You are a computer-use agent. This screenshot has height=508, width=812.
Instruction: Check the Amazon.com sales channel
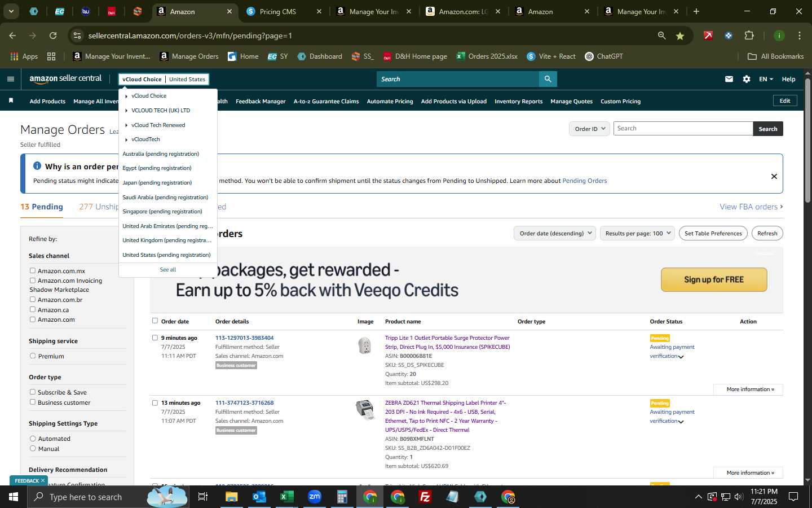pos(33,319)
